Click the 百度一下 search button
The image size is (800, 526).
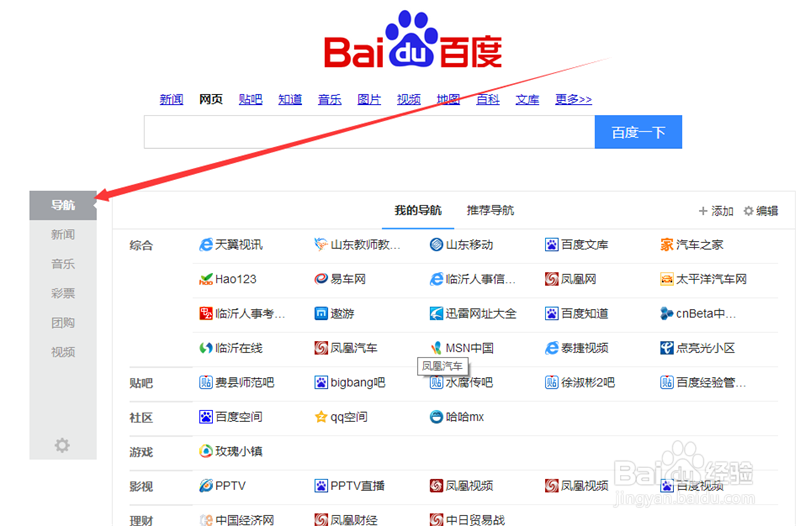638,132
